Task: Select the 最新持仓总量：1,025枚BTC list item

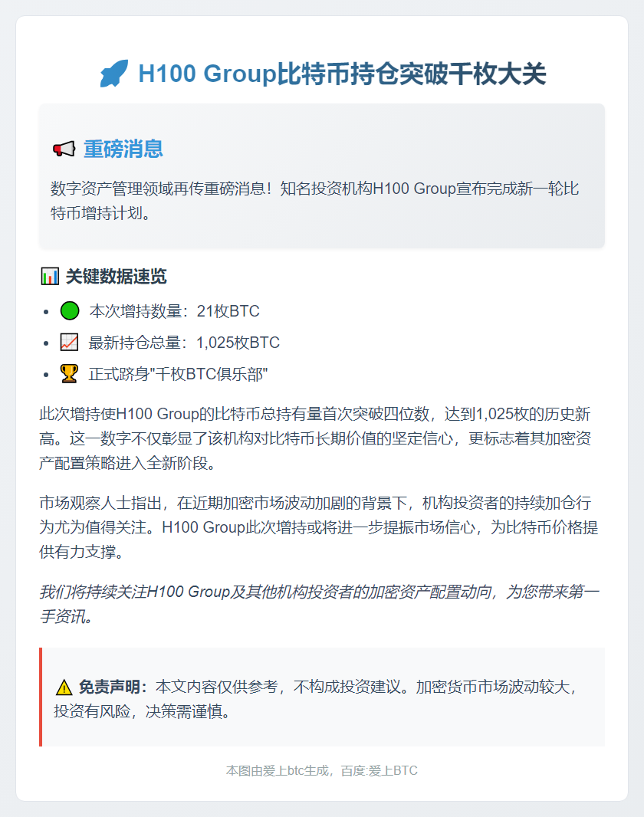Action: click(185, 343)
